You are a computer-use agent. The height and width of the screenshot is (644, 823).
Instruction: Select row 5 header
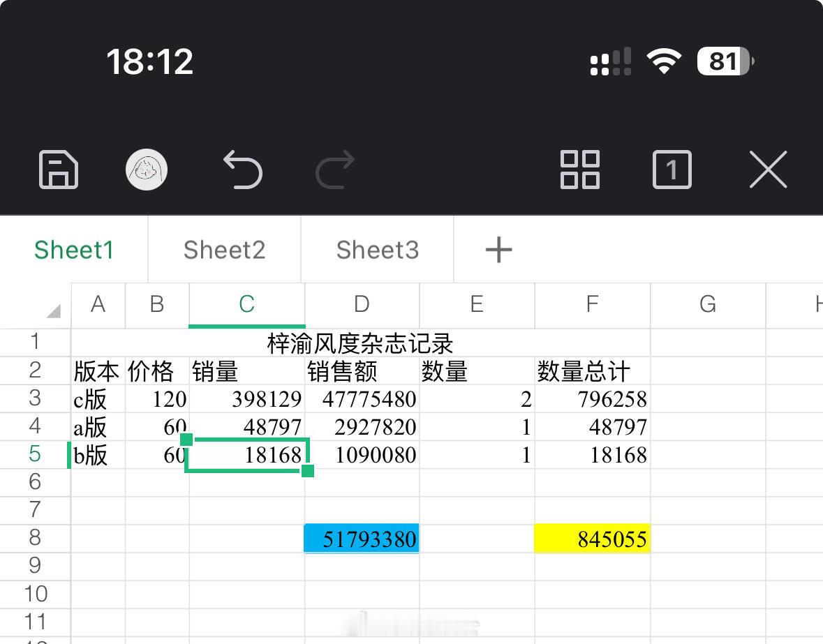click(35, 454)
